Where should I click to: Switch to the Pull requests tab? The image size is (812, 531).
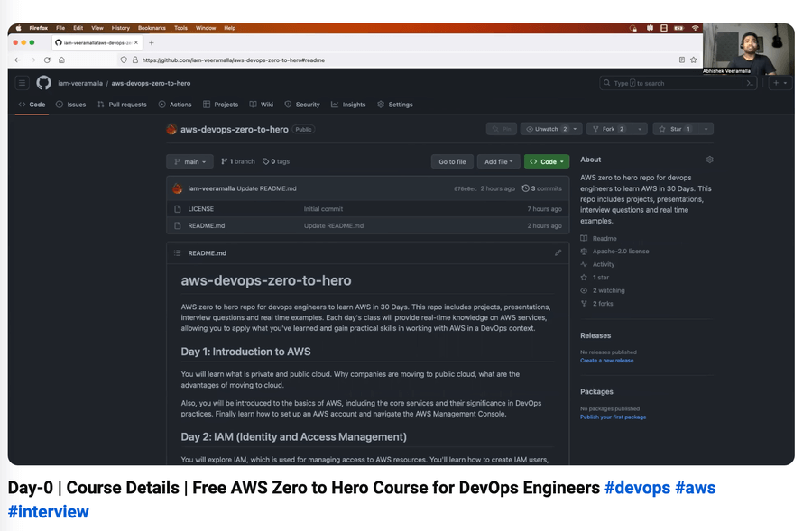tap(122, 105)
